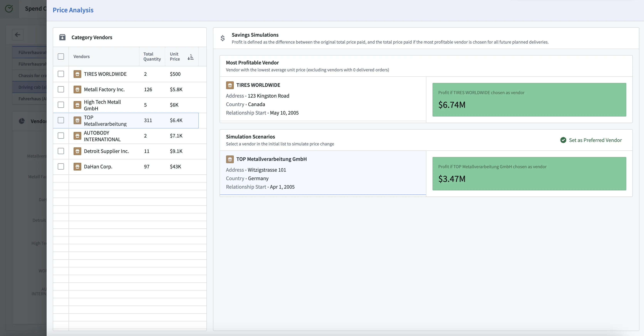Click the Unit Price sort icon
Viewport: 644px width, 336px height.
coord(190,57)
